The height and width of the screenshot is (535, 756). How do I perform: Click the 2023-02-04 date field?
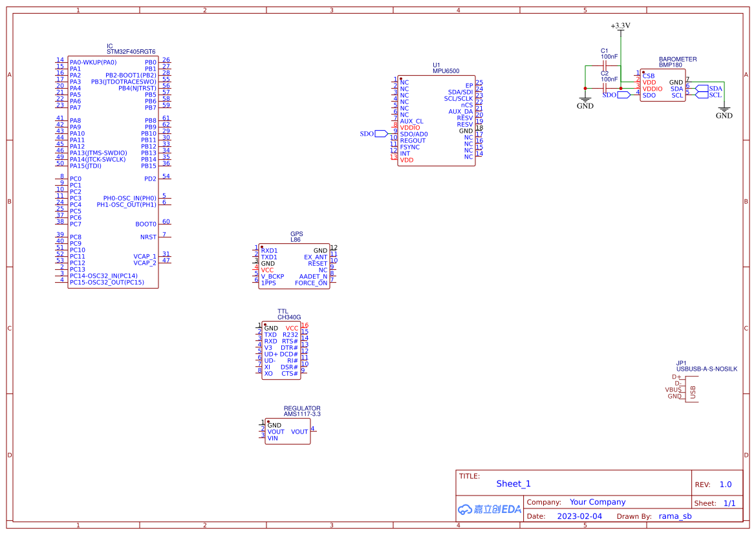pyautogui.click(x=579, y=516)
